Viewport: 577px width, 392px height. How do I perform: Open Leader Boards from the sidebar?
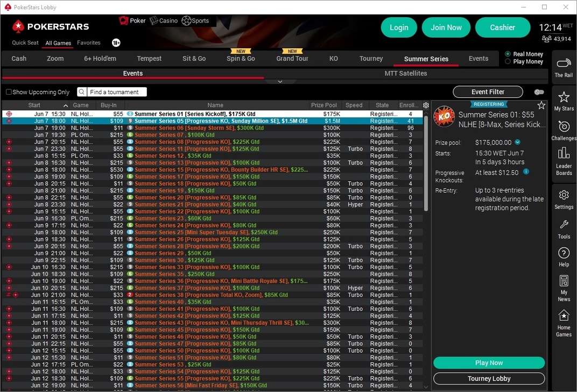[x=564, y=160]
